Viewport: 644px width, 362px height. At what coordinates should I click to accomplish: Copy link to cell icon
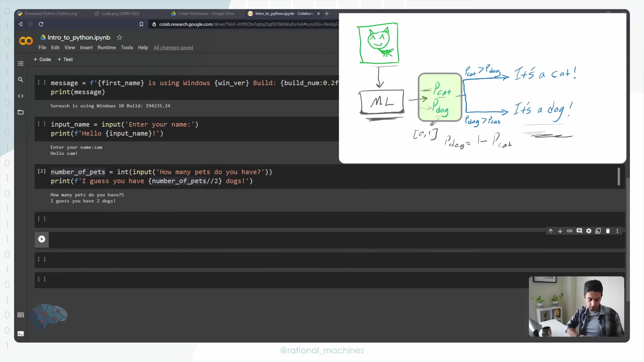click(x=570, y=231)
